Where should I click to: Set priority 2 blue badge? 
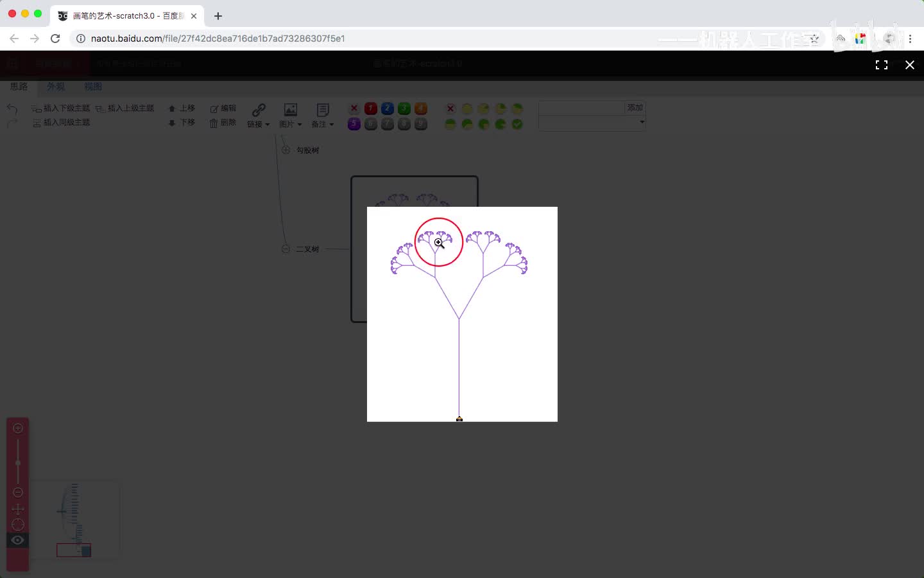[x=388, y=109]
